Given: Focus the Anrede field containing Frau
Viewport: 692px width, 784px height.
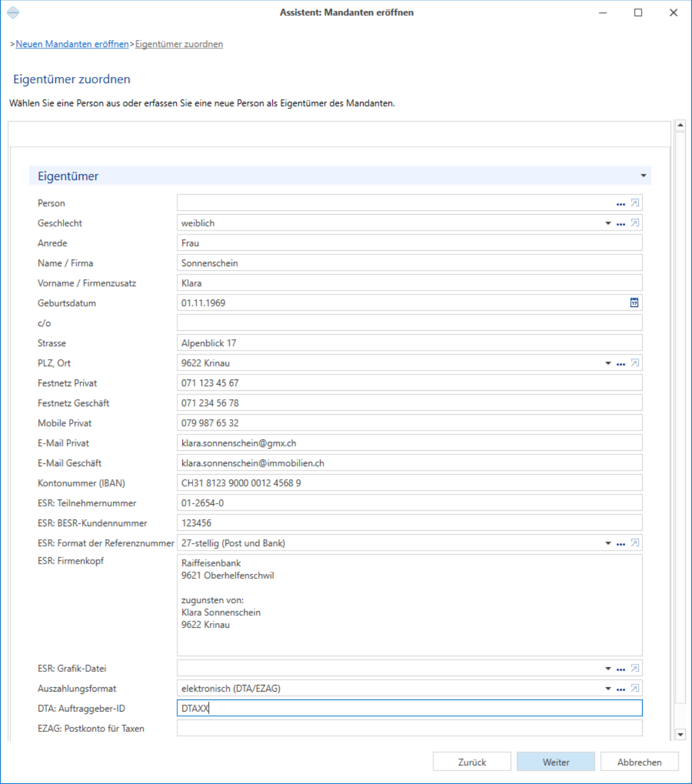Looking at the screenshot, I should tap(410, 243).
